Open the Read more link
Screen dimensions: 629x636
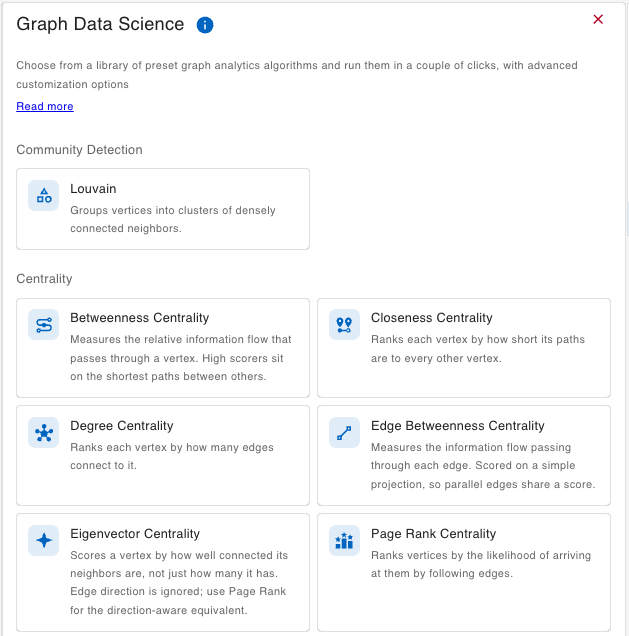point(45,106)
